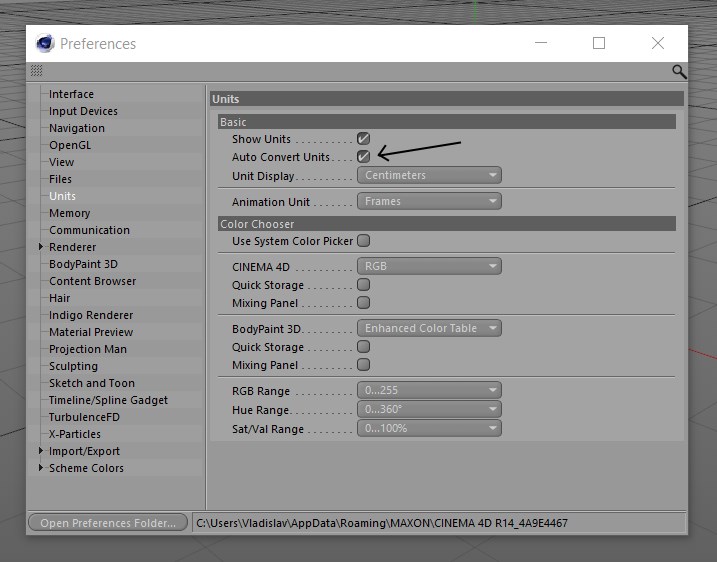Open X-Particles preferences
This screenshot has width=717, height=562.
point(75,434)
